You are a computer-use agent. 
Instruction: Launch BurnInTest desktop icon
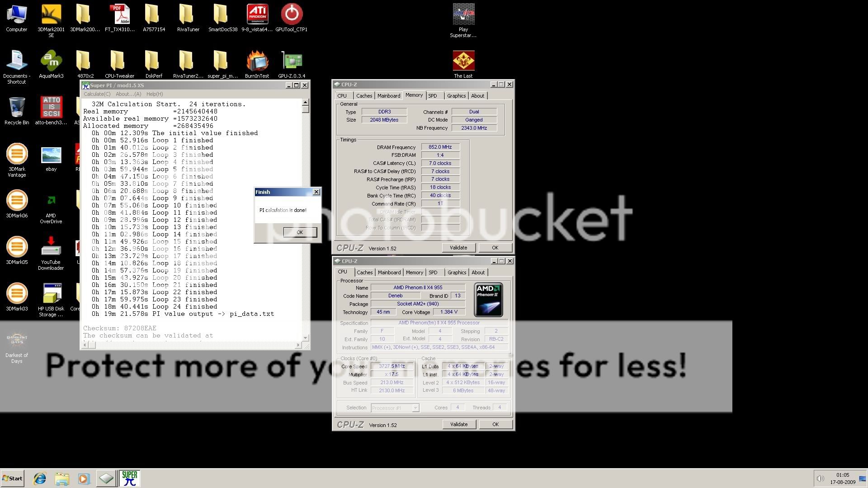(x=257, y=65)
